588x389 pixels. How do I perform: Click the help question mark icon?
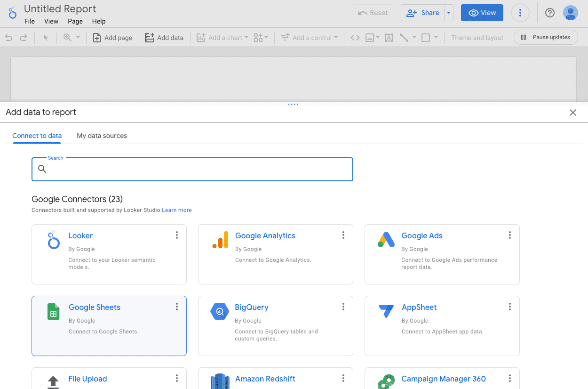click(550, 13)
